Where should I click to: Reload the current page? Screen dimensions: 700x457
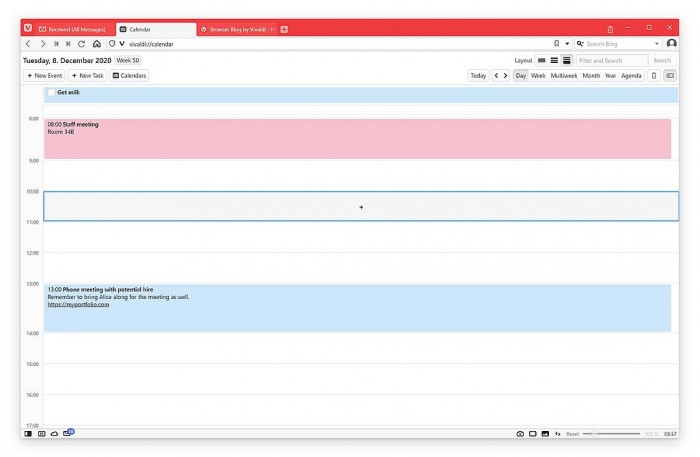point(81,44)
